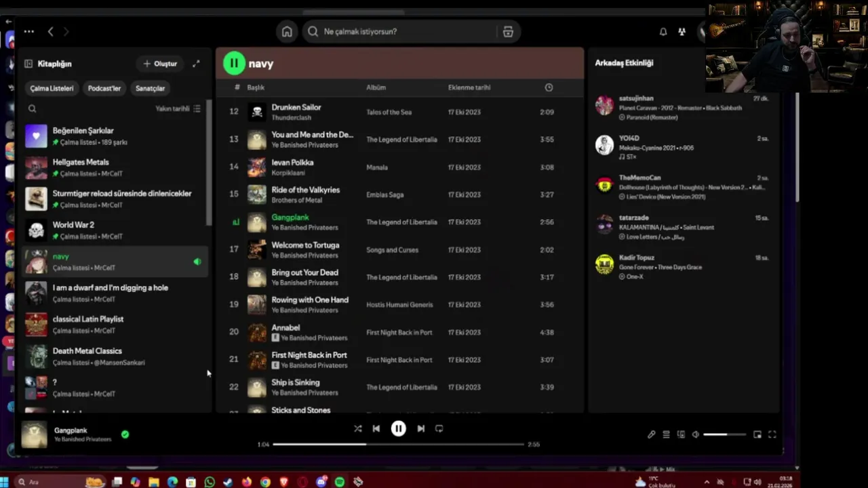This screenshot has height=488, width=868.
Task: Pause the navy playlist with green button
Action: (x=234, y=64)
